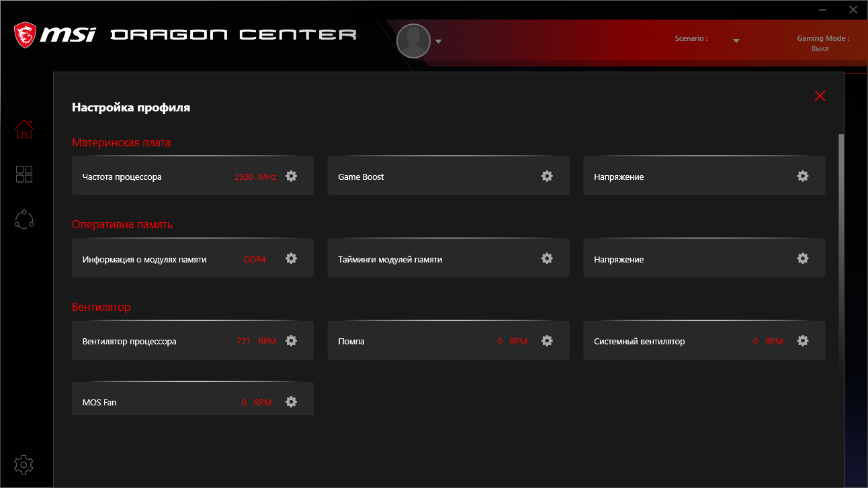The height and width of the screenshot is (488, 868).
Task: Click the Game Boost label
Action: tap(361, 177)
